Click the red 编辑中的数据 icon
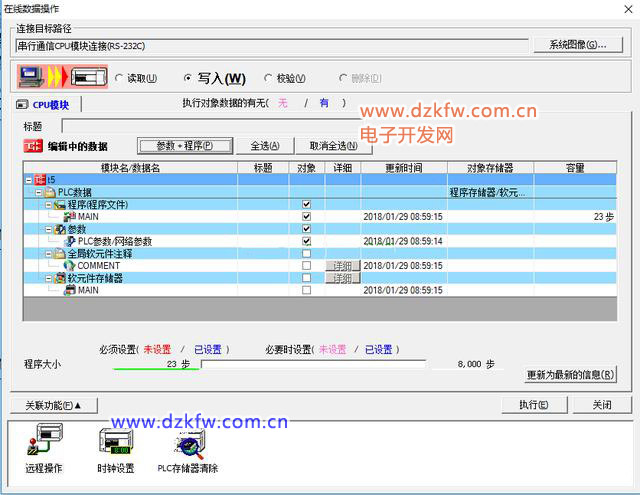The height and width of the screenshot is (495, 640). click(x=33, y=146)
